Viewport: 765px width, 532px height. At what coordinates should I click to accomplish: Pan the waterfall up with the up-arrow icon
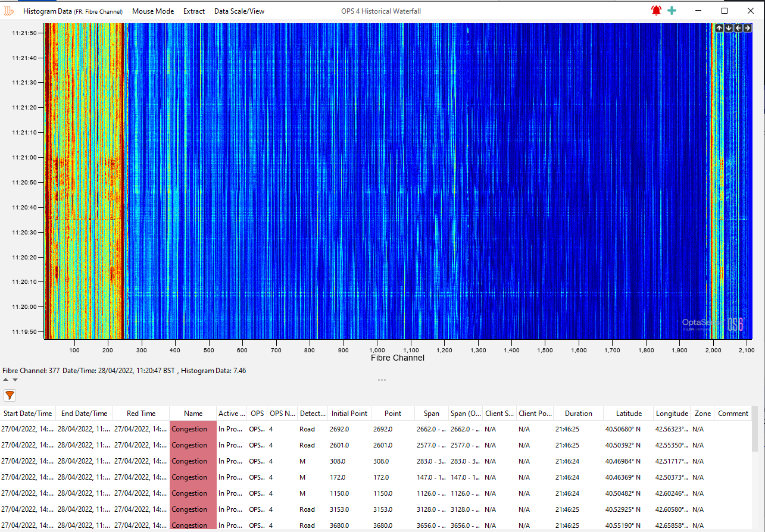click(719, 28)
